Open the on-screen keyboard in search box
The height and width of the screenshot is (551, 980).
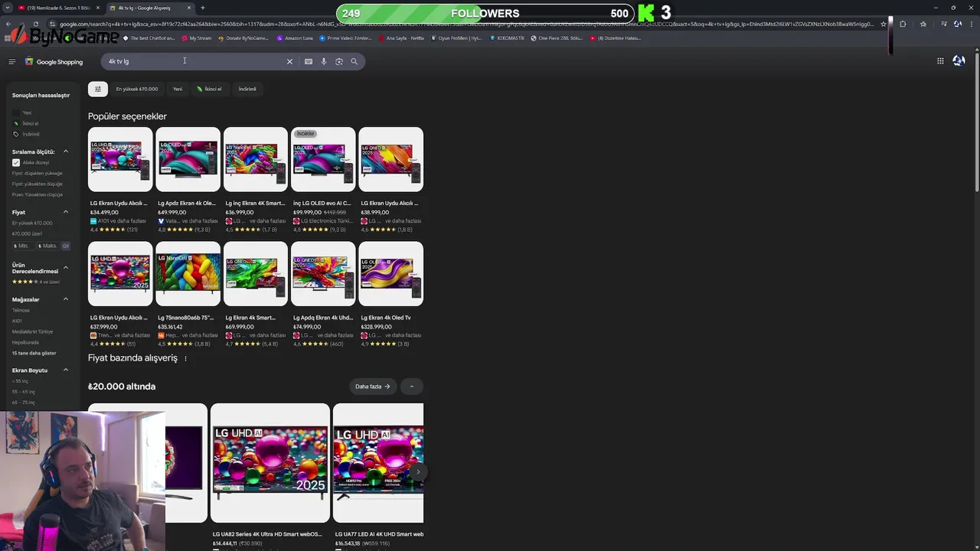pyautogui.click(x=309, y=61)
